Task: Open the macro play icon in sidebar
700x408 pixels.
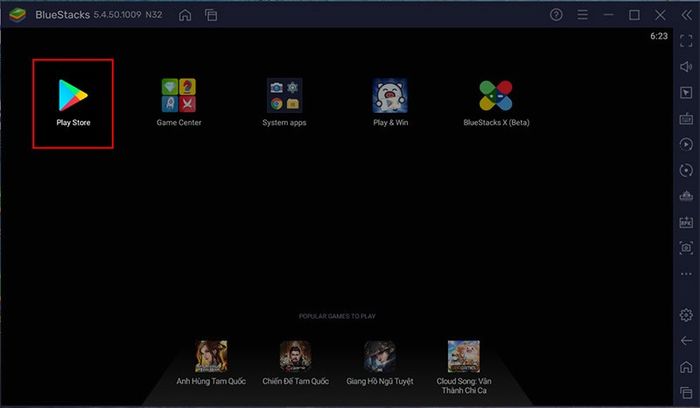Action: (686, 144)
